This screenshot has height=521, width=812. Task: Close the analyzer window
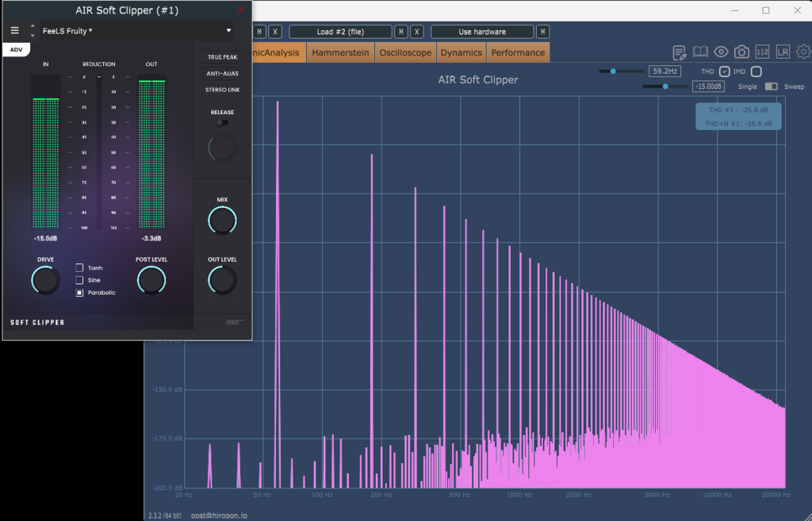coord(798,10)
